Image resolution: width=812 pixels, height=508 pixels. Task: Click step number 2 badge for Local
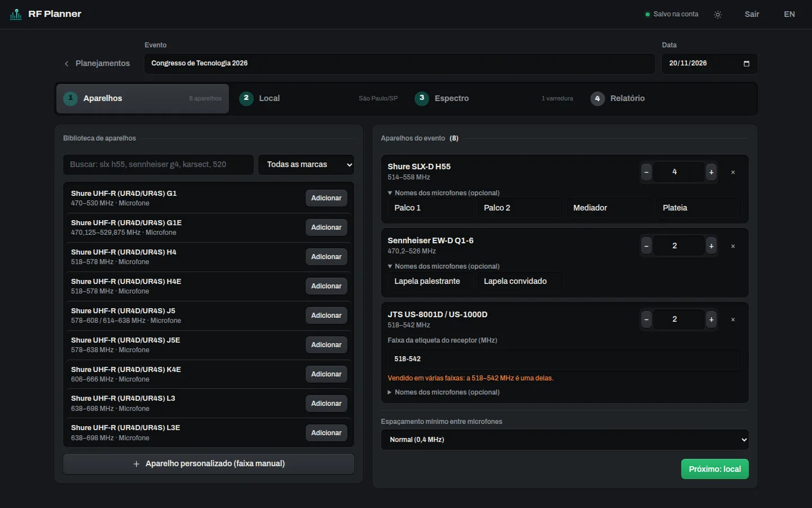pyautogui.click(x=246, y=98)
